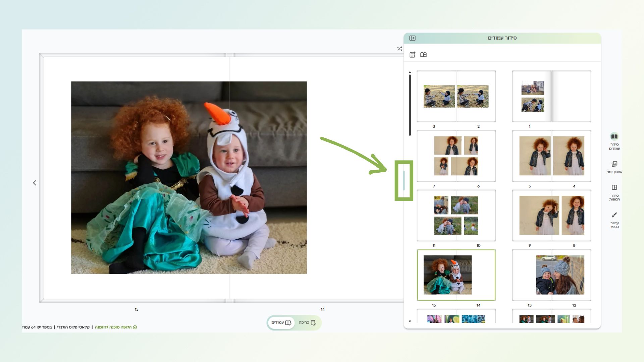Click the סידור עמודים panel title
644x362 pixels.
tap(502, 38)
